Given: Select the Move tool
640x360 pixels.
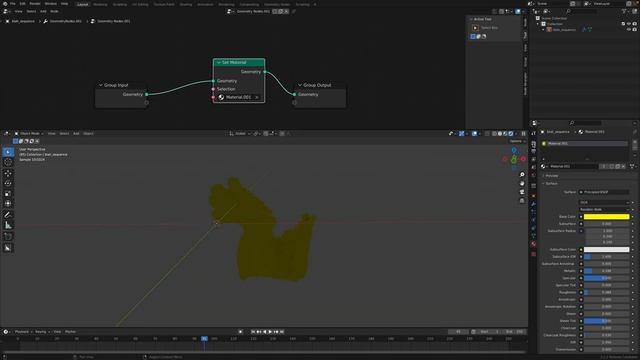Looking at the screenshot, I should (x=8, y=173).
